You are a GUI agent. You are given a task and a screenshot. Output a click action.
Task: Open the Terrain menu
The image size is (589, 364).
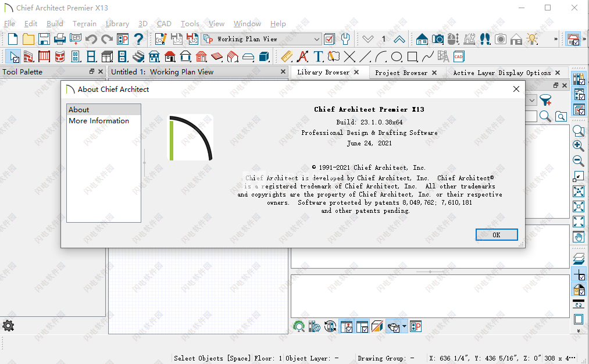coord(84,24)
